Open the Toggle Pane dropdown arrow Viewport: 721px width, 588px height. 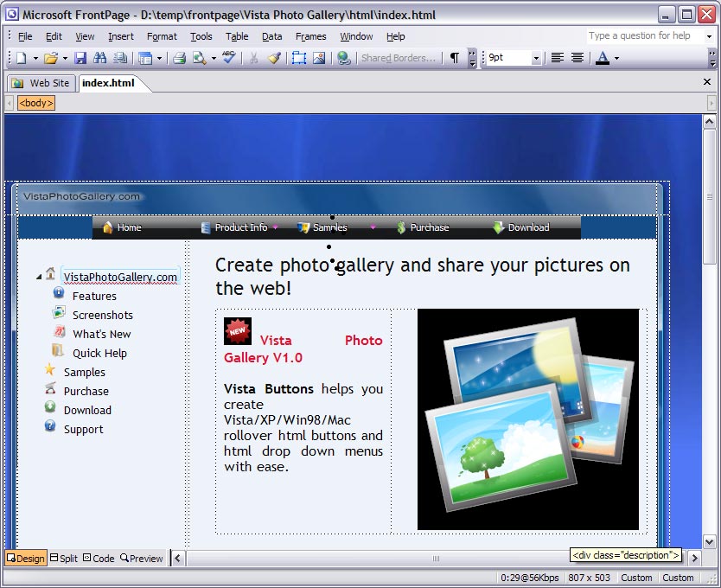pyautogui.click(x=159, y=59)
